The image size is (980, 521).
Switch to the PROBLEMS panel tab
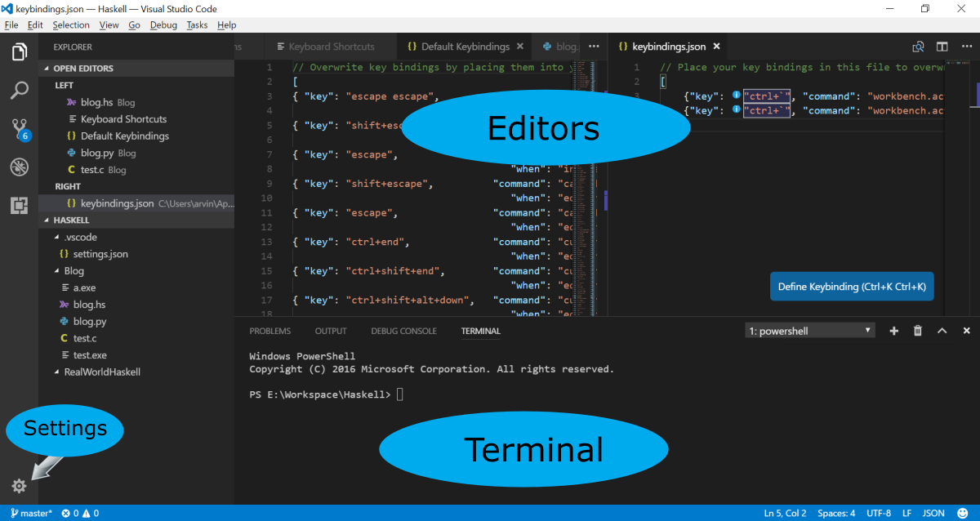point(269,331)
